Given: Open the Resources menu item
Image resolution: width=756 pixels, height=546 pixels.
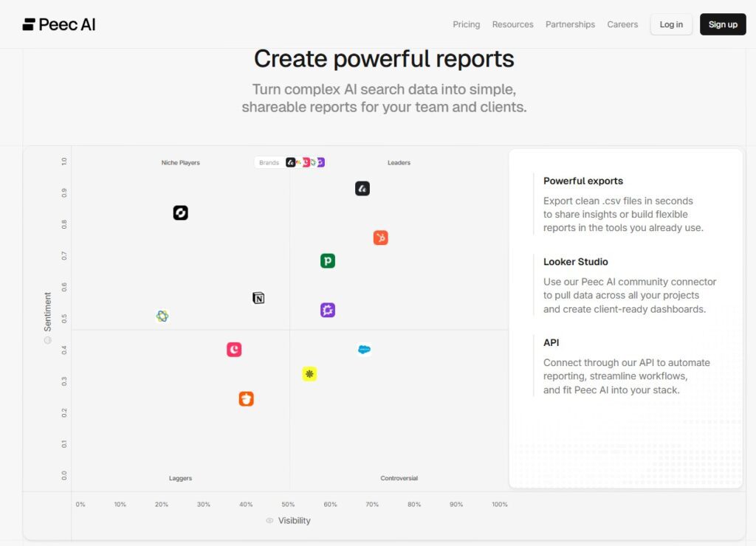Looking at the screenshot, I should tap(512, 24).
